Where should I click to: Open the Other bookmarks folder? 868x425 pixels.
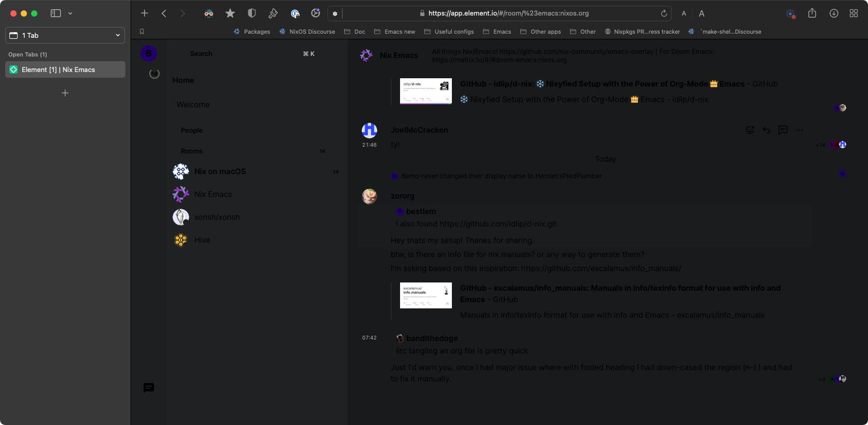583,32
